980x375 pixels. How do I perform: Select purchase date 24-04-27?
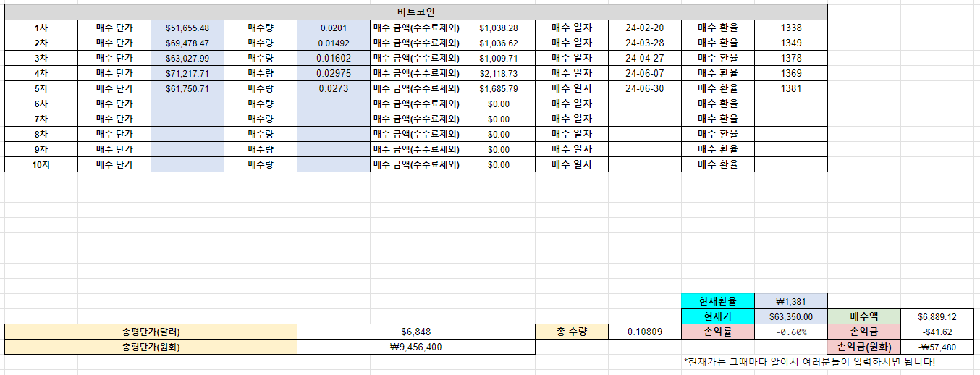pyautogui.click(x=644, y=58)
